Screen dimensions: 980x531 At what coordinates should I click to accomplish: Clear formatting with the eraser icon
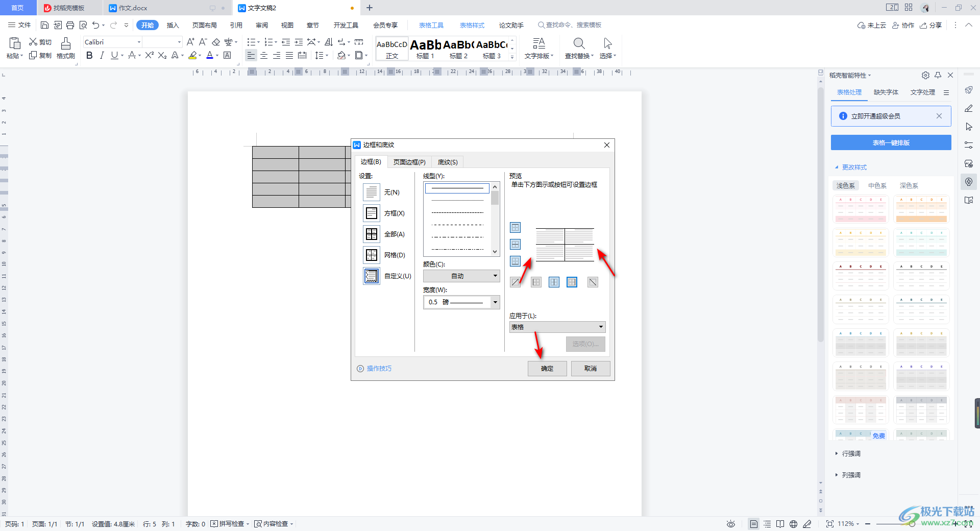coord(216,42)
